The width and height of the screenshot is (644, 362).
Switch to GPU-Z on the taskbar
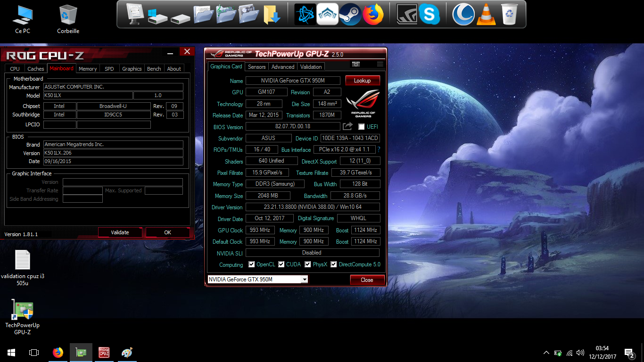pos(81,353)
